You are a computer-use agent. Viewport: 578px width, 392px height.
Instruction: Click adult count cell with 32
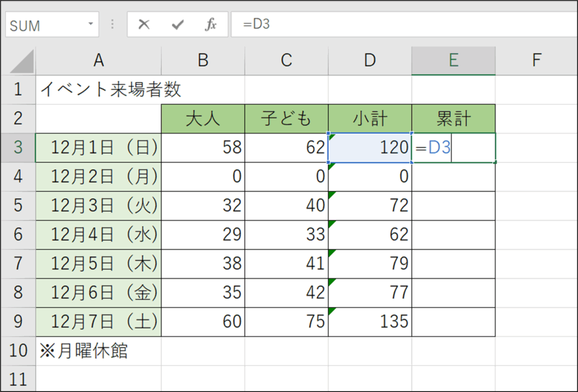click(x=203, y=205)
